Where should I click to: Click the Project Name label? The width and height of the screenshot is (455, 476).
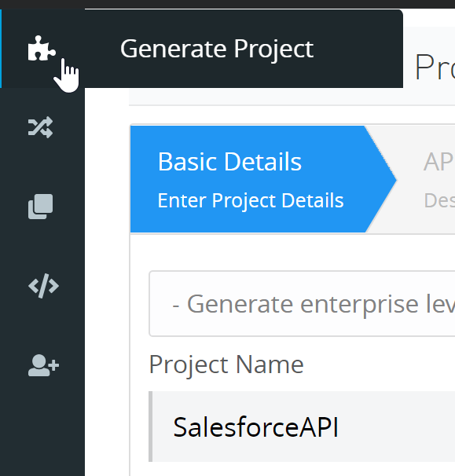[x=226, y=364]
